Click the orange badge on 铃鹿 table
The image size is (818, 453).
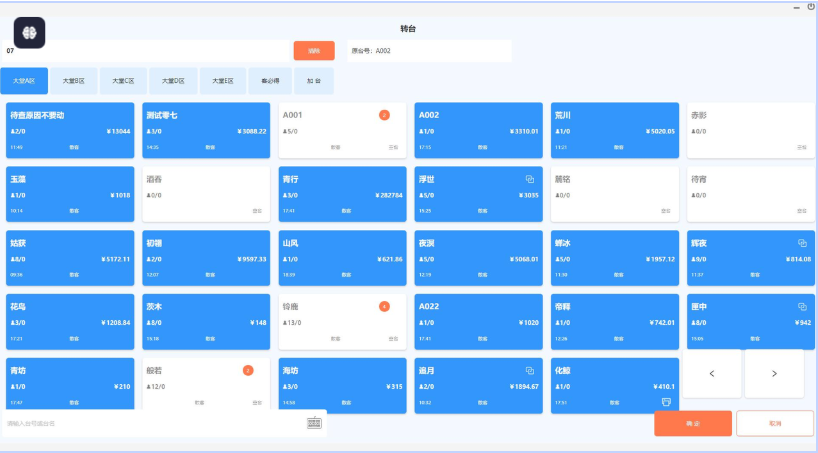point(384,306)
